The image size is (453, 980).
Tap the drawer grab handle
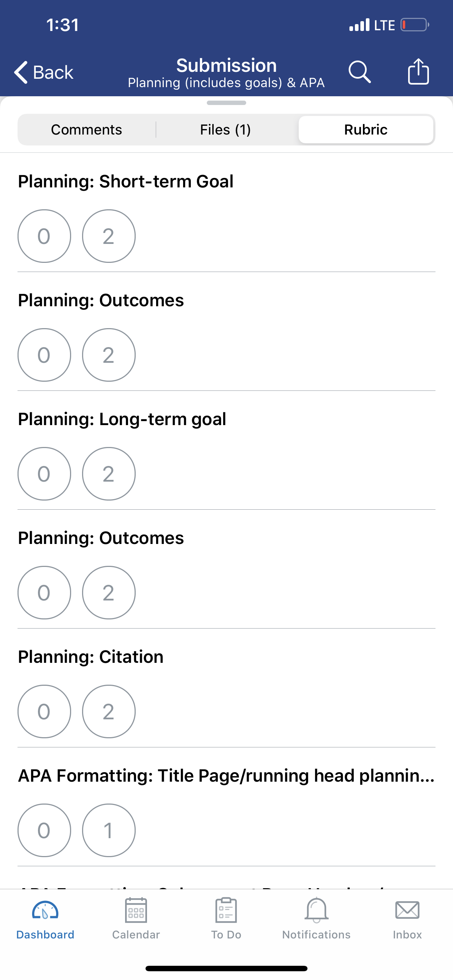click(x=226, y=103)
